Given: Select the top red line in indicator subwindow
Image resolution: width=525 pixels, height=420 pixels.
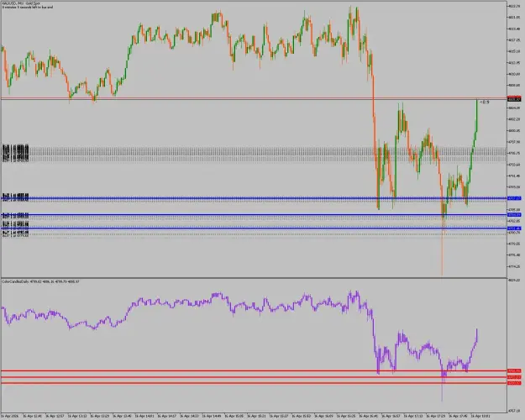Looking at the screenshot, I should tap(254, 370).
